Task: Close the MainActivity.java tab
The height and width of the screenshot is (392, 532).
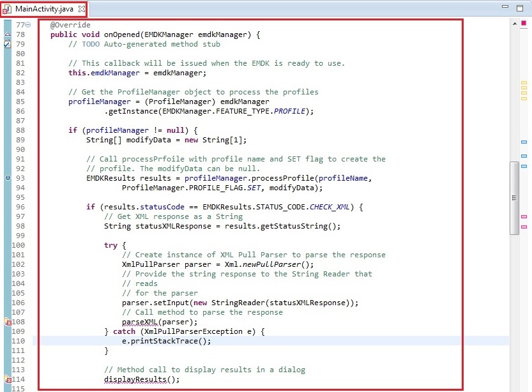Action: point(81,8)
